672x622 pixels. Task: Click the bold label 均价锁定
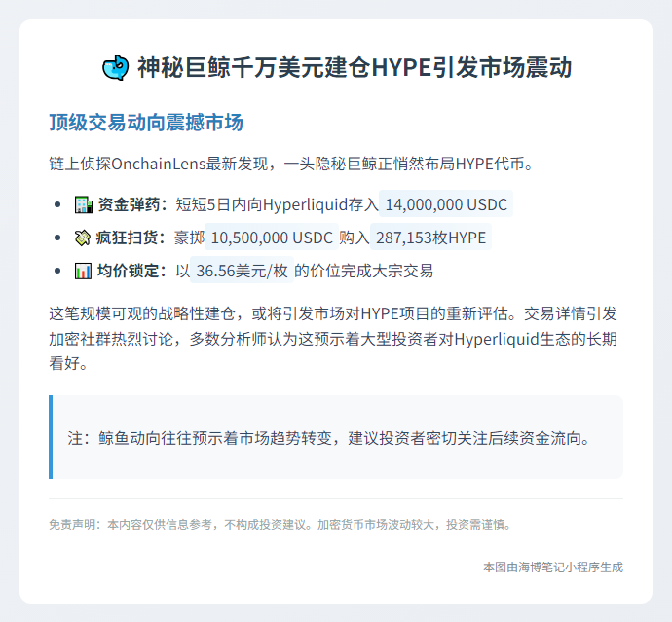coord(132,271)
